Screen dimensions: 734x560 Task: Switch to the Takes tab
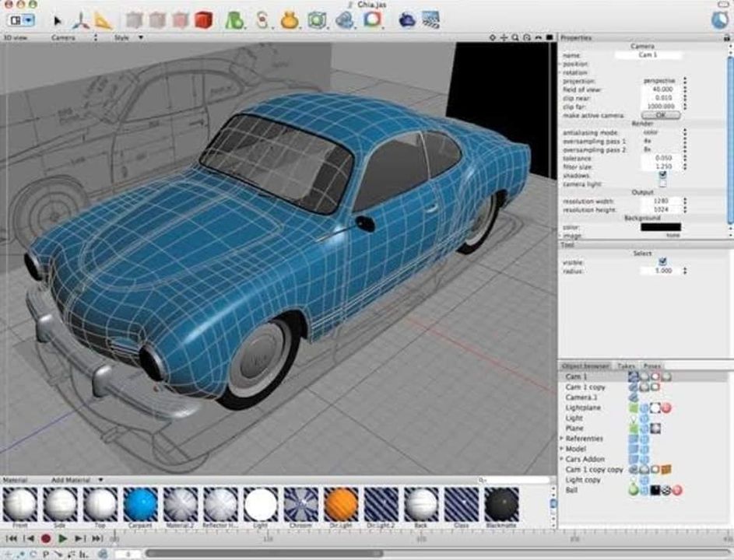(626, 366)
